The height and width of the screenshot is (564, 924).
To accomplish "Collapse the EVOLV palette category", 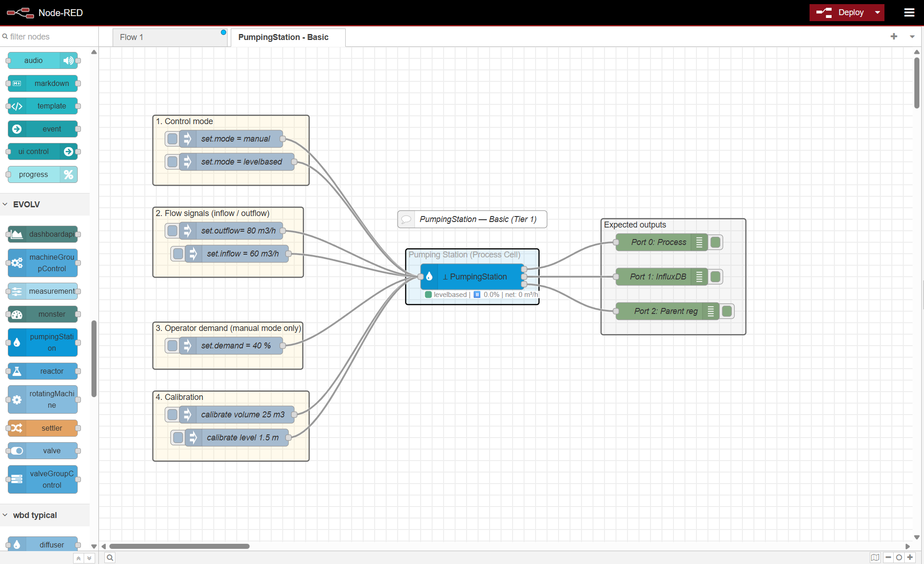I will pyautogui.click(x=45, y=204).
